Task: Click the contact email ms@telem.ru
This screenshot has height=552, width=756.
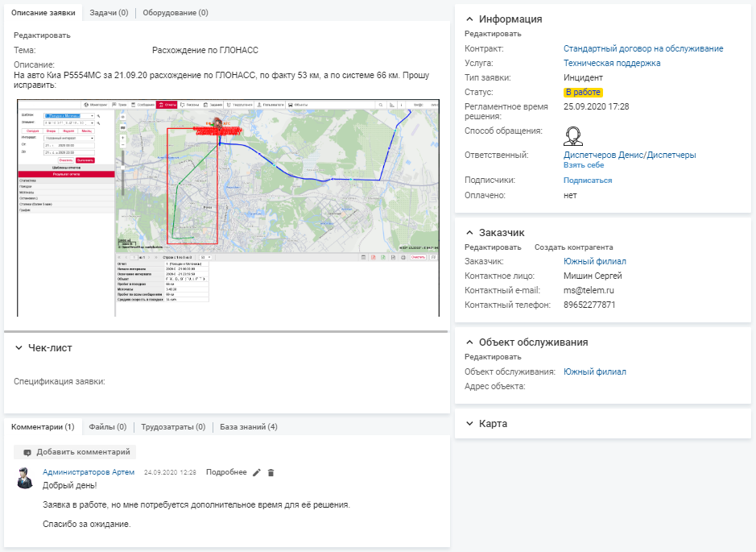Action: tap(589, 290)
